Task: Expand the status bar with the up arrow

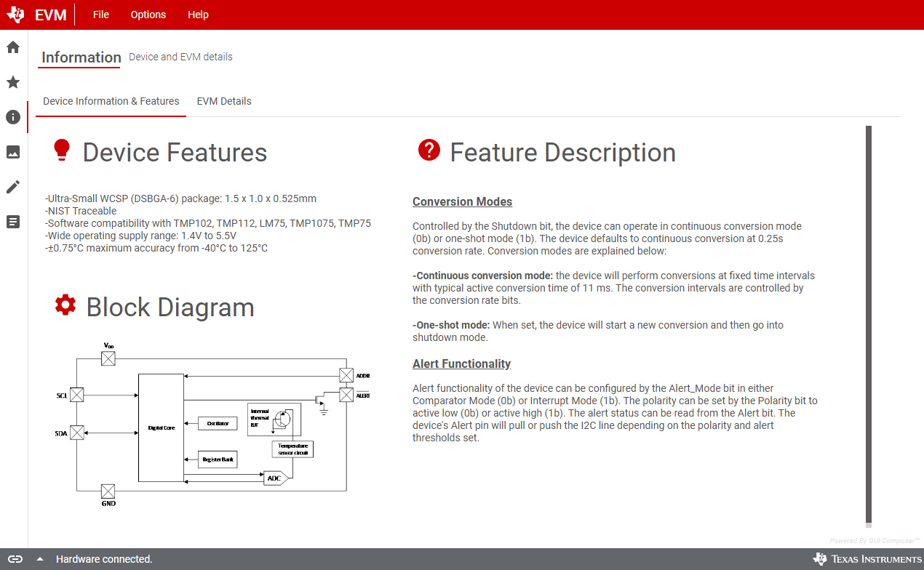Action: (40, 559)
